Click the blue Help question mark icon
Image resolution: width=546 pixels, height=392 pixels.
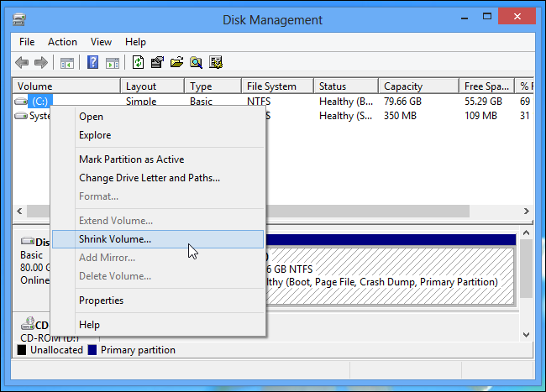[x=92, y=62]
